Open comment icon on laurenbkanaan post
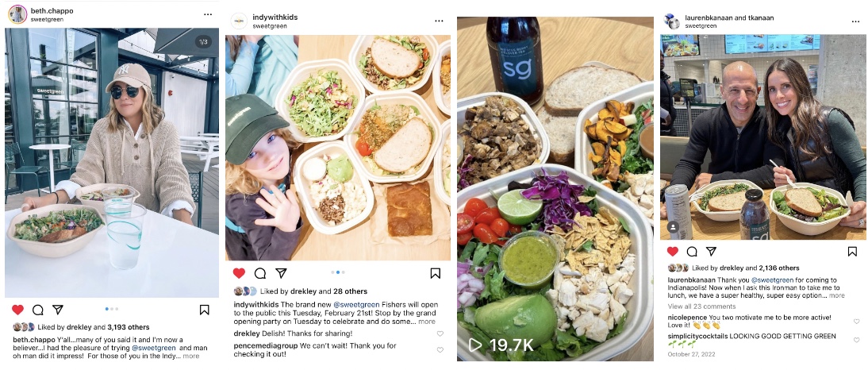 [x=692, y=252]
